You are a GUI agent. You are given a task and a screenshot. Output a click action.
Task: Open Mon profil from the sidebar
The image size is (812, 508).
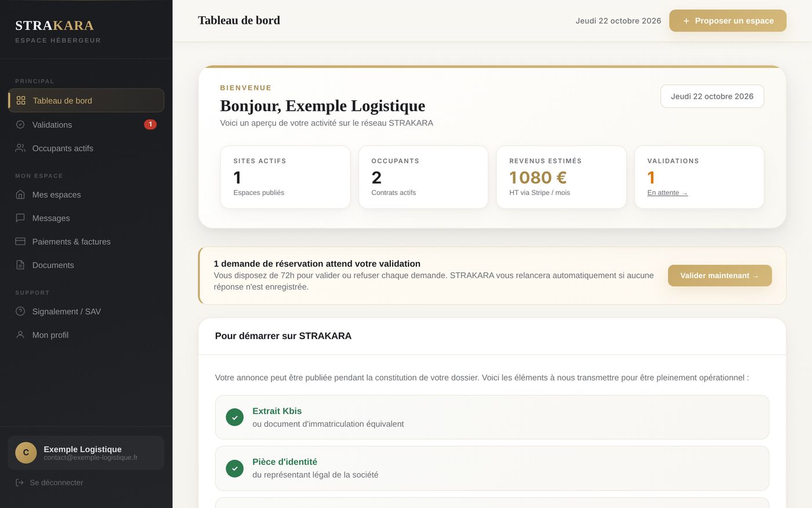[86, 335]
